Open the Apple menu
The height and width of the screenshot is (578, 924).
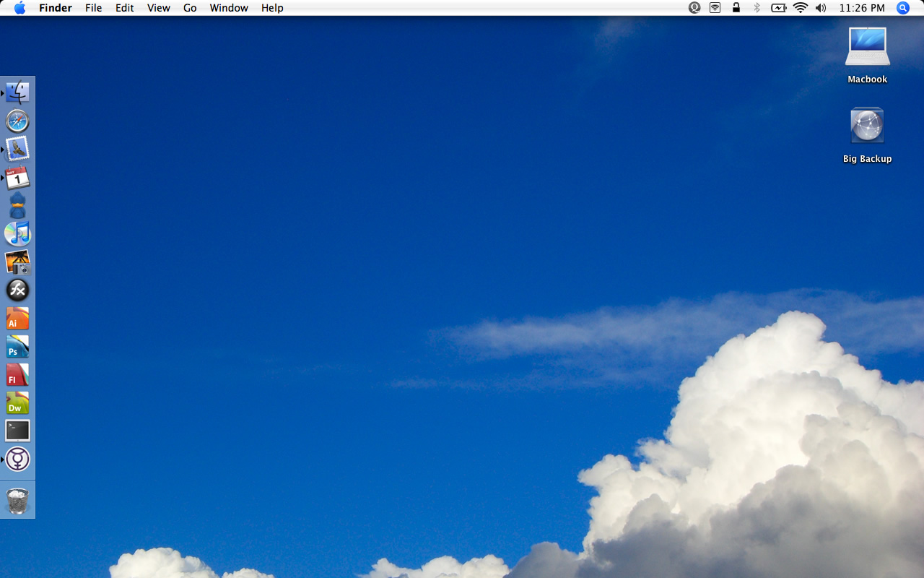pos(19,8)
